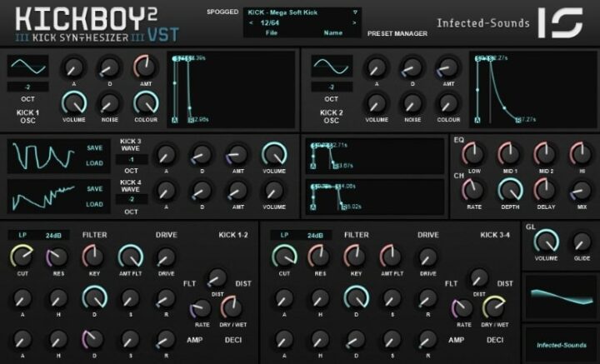The width and height of the screenshot is (600, 364).
Task: Click SAVE for the Kick 3 wave
Action: 95,148
